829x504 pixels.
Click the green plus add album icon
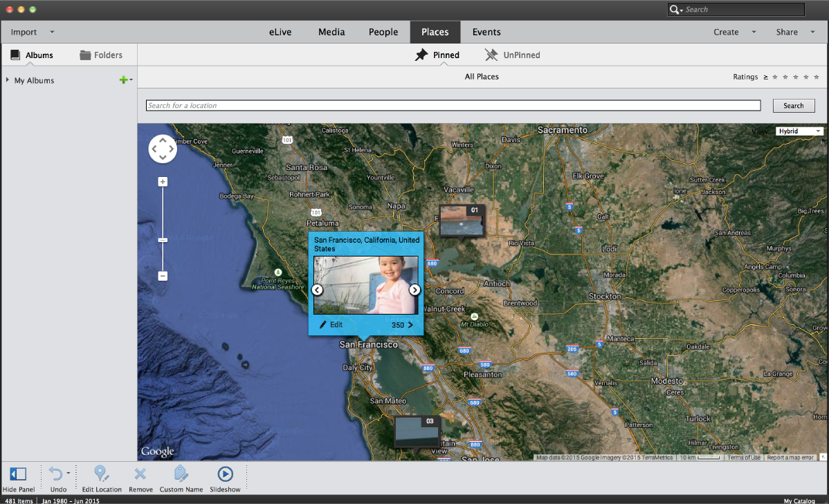click(x=123, y=80)
